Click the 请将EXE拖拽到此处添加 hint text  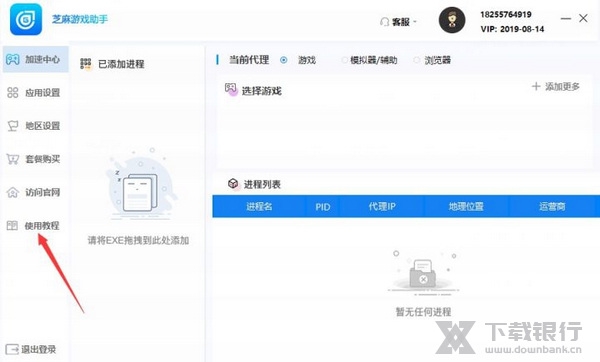[138, 240]
